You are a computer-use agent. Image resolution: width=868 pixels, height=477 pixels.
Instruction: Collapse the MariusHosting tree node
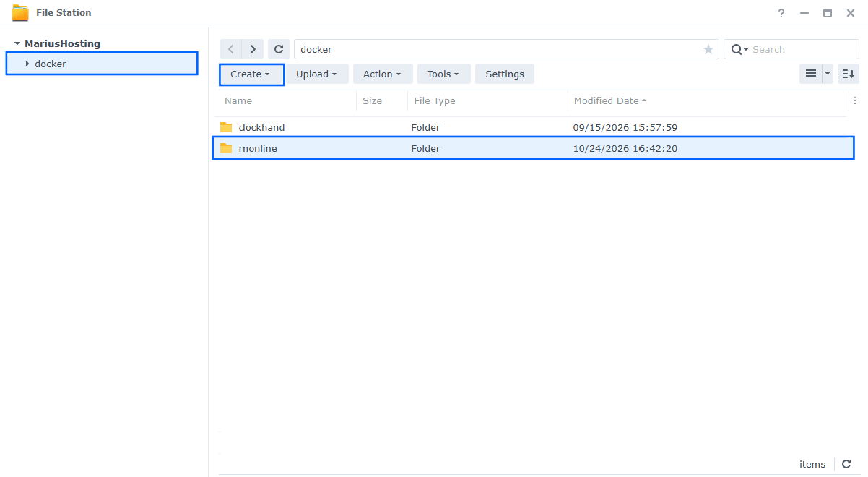(17, 43)
